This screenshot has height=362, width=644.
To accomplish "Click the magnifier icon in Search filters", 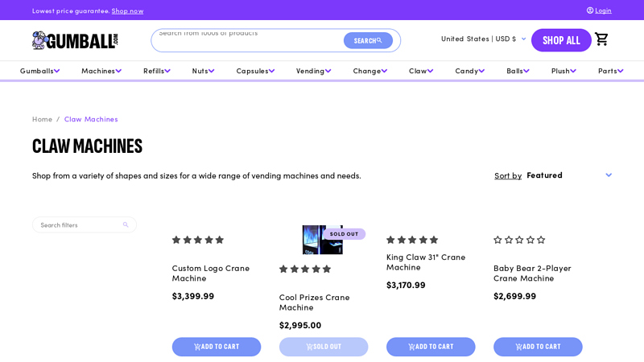I will (x=126, y=225).
